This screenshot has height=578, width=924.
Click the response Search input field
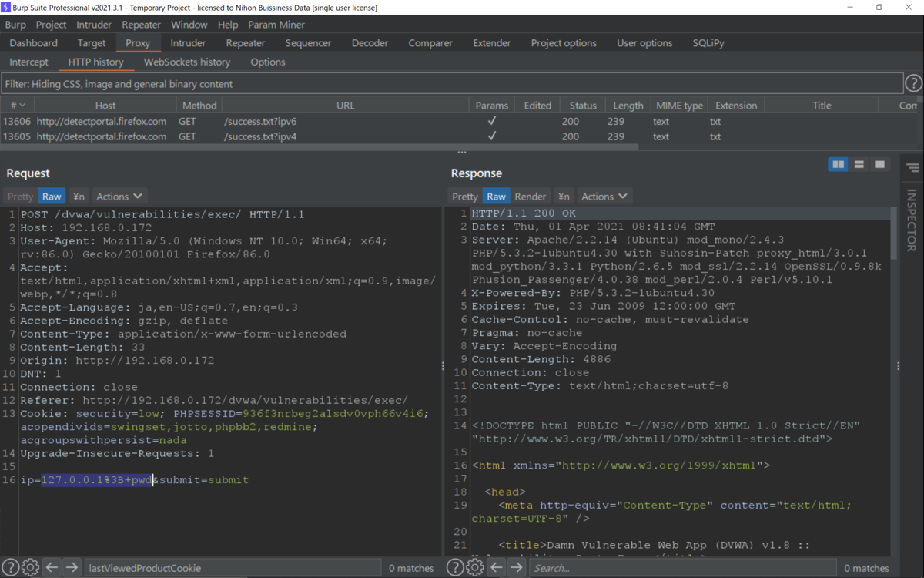[x=683, y=568]
